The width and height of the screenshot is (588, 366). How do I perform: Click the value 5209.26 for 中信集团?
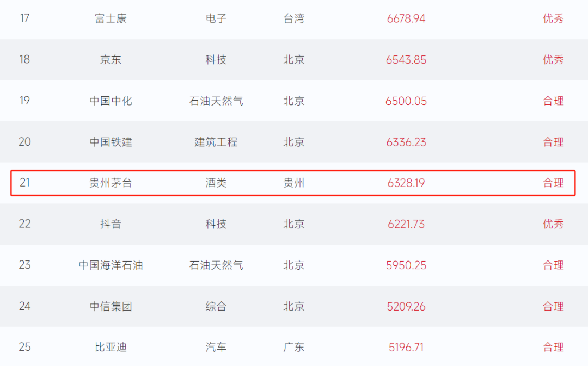pyautogui.click(x=406, y=307)
